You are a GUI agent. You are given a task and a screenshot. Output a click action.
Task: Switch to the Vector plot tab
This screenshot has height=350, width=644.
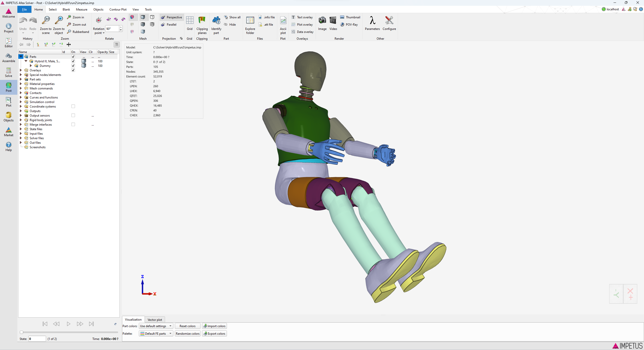pyautogui.click(x=155, y=320)
